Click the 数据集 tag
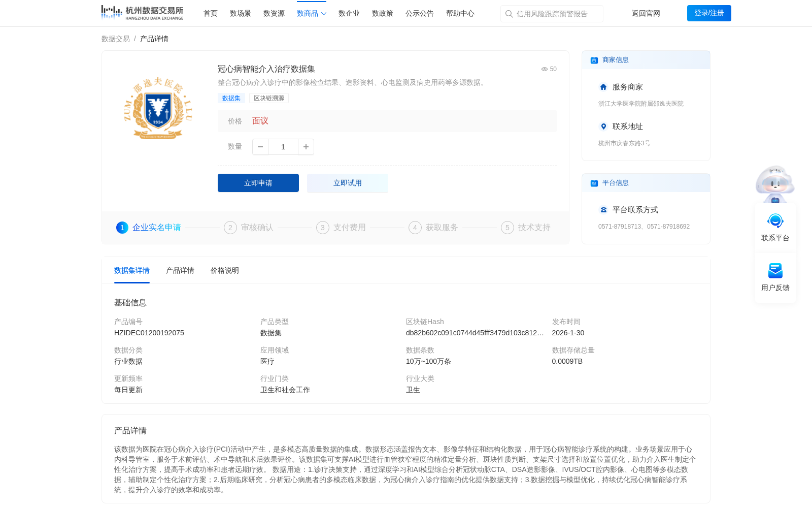 point(231,98)
